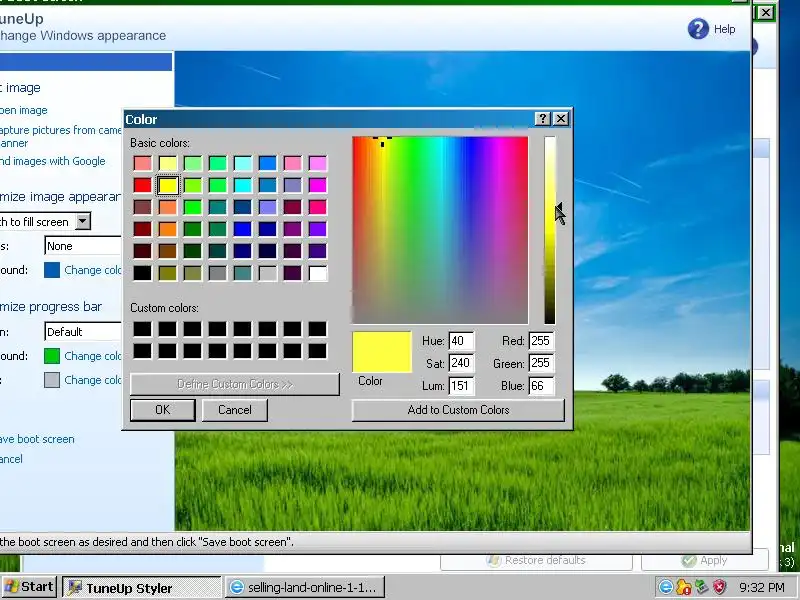Click inside the Red value field

(541, 341)
